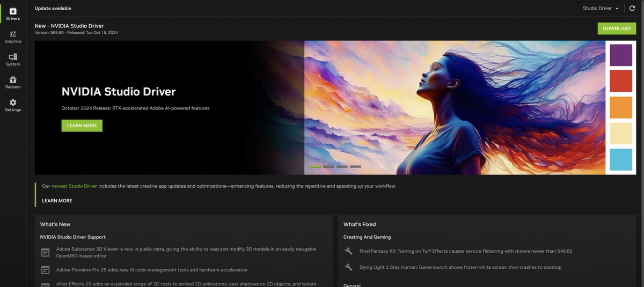
Task: Click the NVIDIA Studio Driver banner title
Action: 119,92
